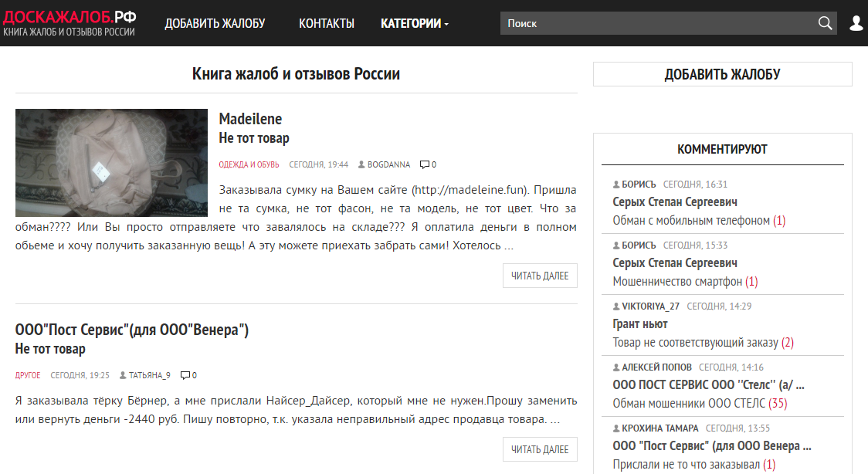Click user icon beside BOGDANNA

tap(361, 164)
